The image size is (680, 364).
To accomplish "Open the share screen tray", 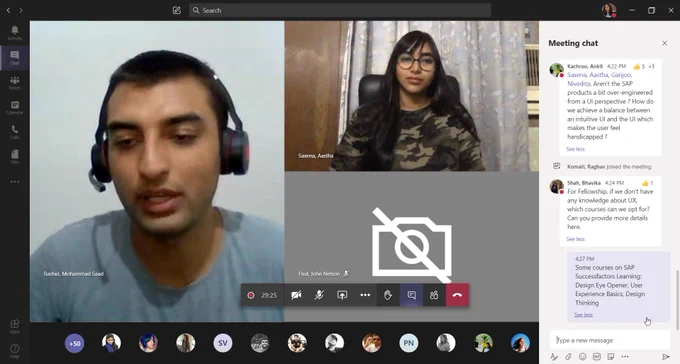I will (x=342, y=295).
